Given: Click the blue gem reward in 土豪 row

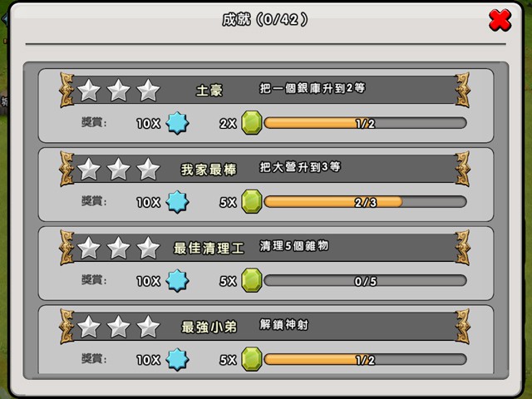Looking at the screenshot, I should pos(177,123).
